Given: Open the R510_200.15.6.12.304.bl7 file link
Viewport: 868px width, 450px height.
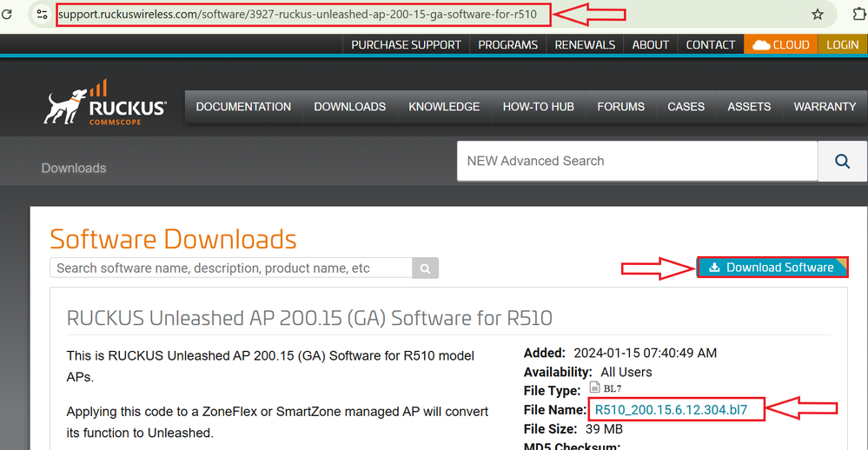Looking at the screenshot, I should (x=671, y=409).
